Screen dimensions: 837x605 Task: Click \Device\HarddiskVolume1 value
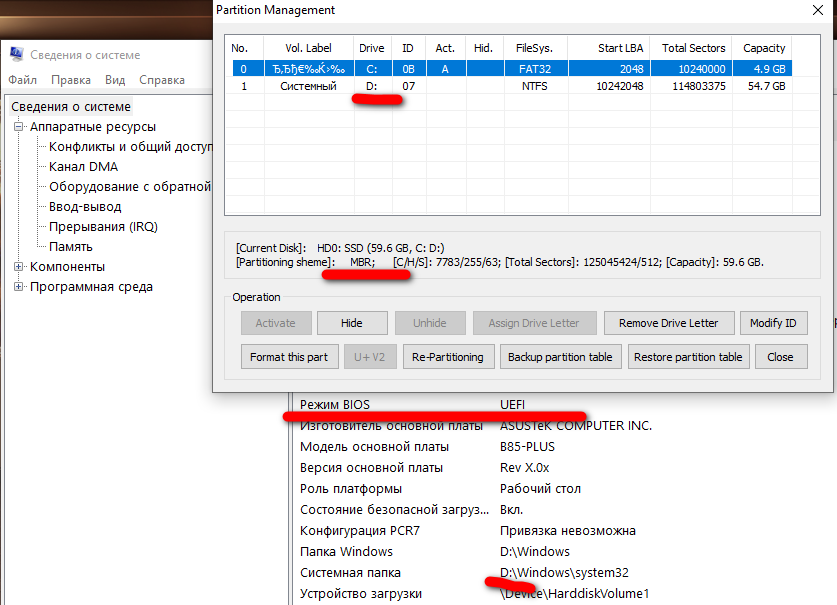574,593
